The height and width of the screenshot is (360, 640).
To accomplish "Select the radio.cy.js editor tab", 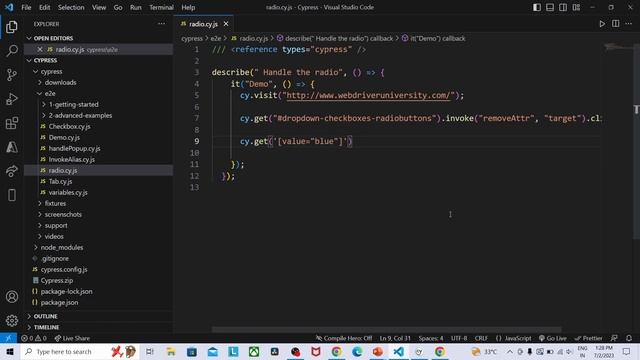I will click(203, 24).
